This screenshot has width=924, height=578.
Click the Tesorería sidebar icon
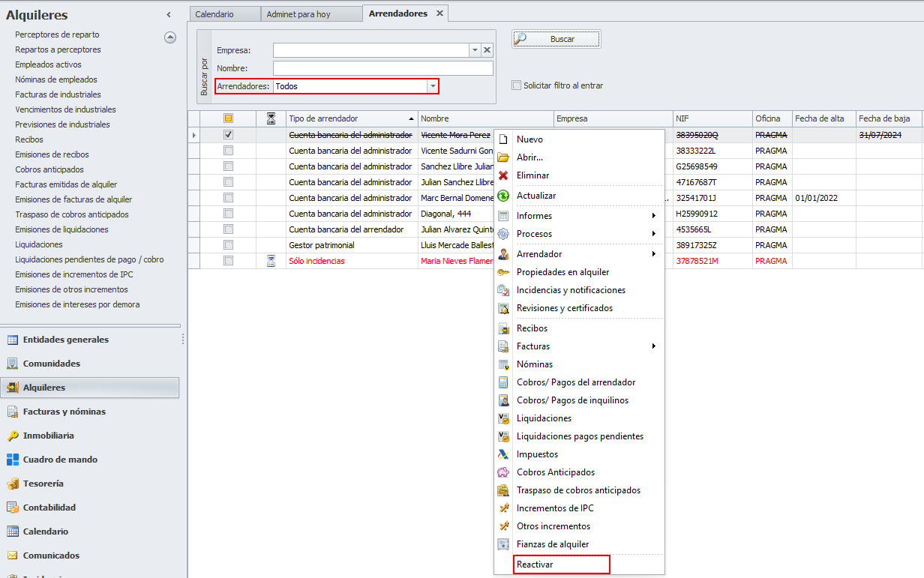click(13, 484)
